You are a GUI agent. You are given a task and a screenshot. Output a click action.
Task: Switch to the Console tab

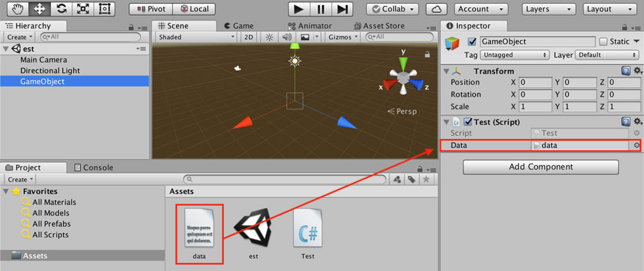click(x=93, y=167)
